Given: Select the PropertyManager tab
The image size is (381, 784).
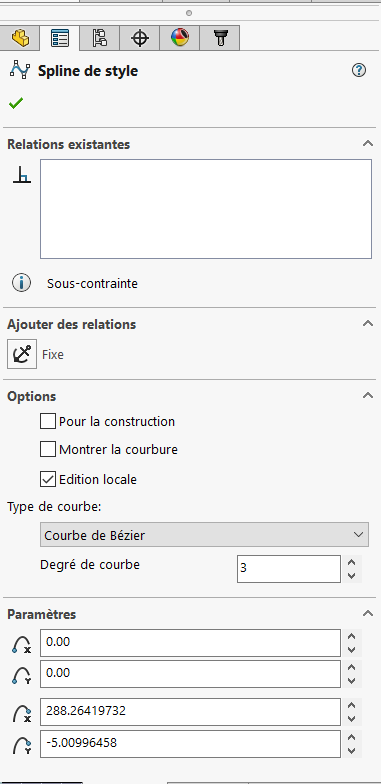Looking at the screenshot, I should coord(60,38).
